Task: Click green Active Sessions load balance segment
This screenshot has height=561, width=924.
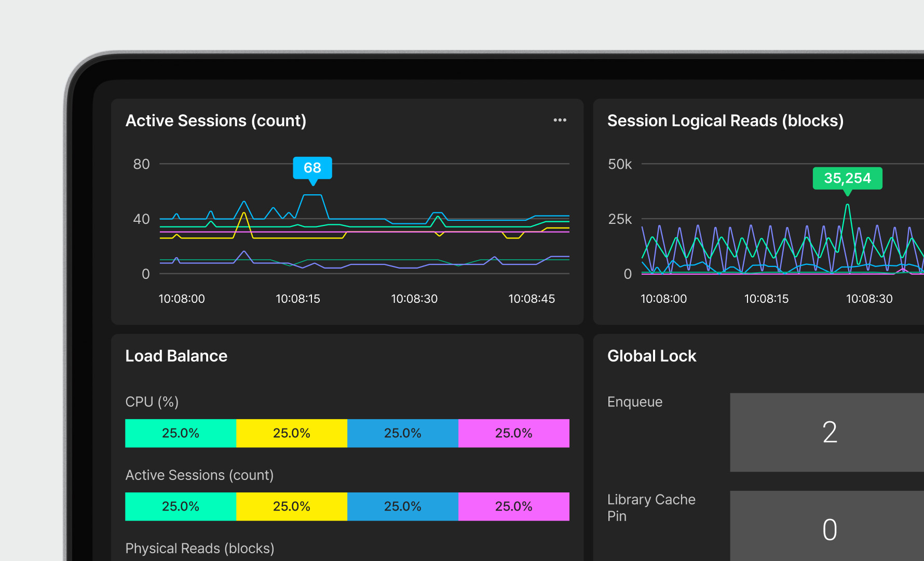Action: (x=181, y=506)
